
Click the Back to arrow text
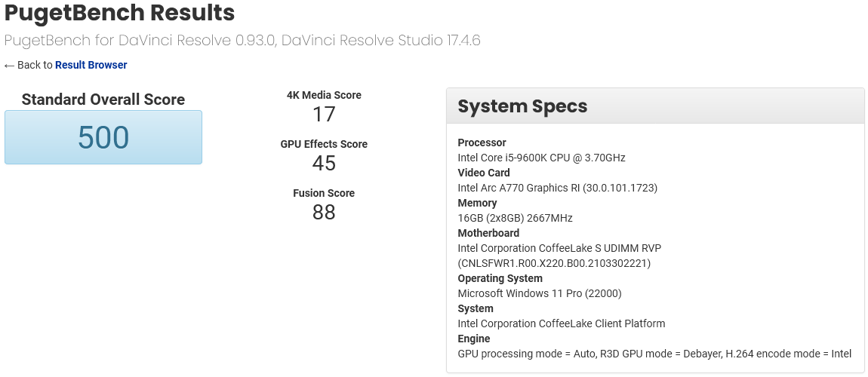pyautogui.click(x=28, y=66)
